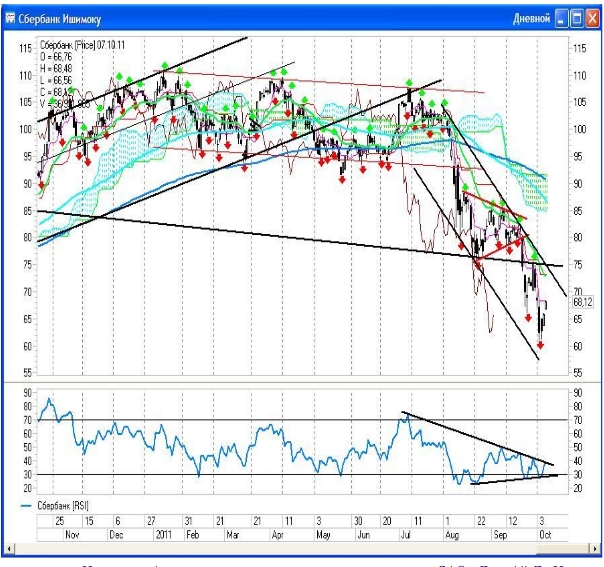The width and height of the screenshot is (604, 567).
Task: Click the RSI 70 level label on right axis
Action: point(578,420)
